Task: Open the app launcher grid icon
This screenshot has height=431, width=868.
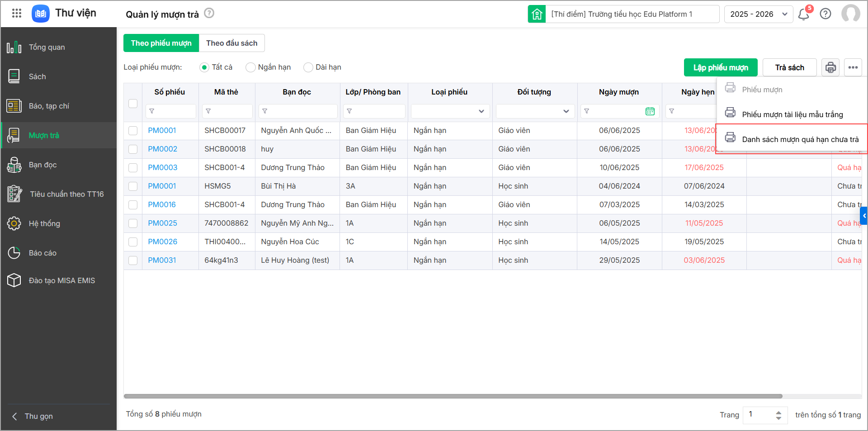Action: (x=17, y=14)
